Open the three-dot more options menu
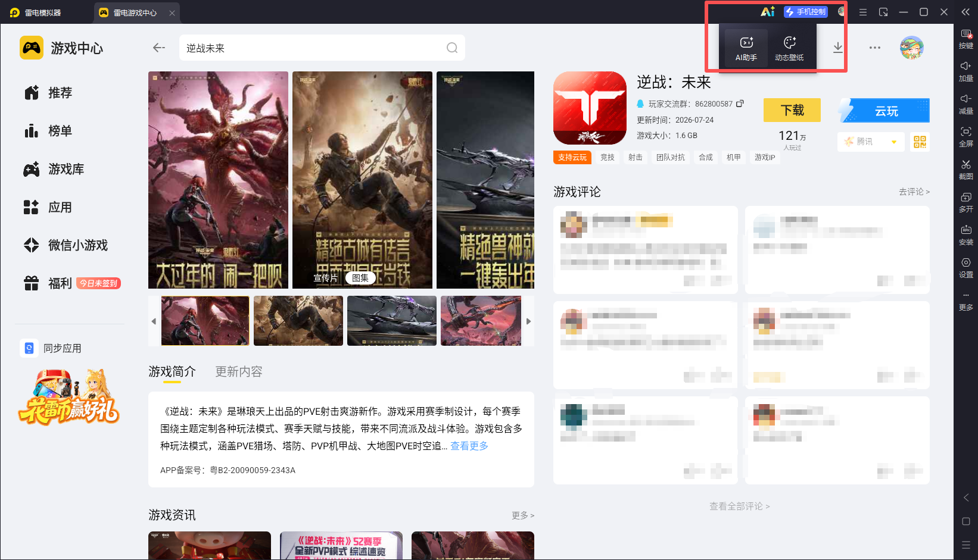The height and width of the screenshot is (560, 978). click(874, 48)
